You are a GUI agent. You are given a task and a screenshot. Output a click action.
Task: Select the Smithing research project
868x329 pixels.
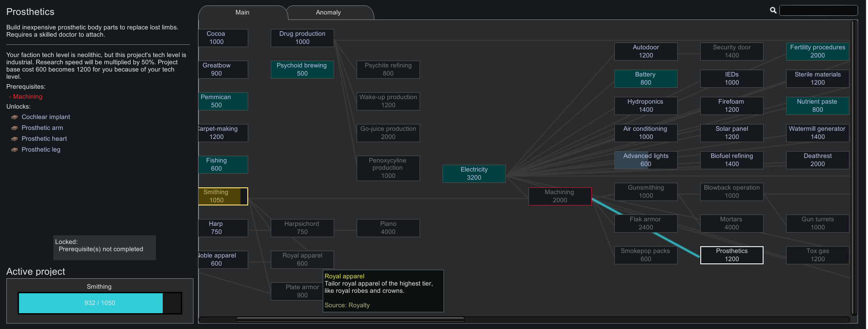223,196
